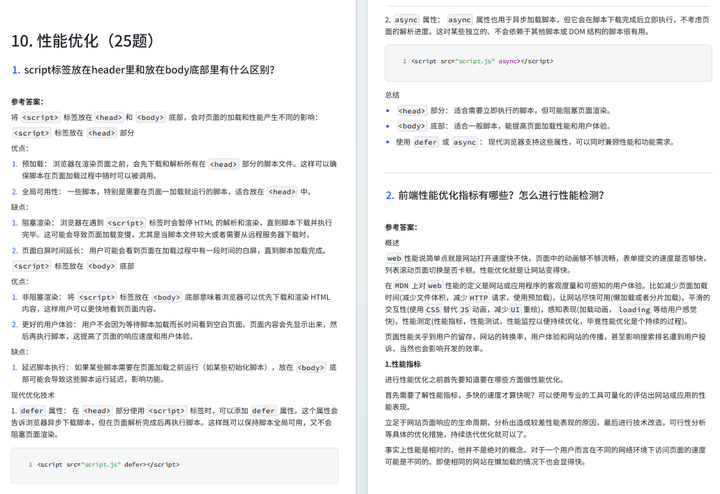This screenshot has width=720, height=494.
Task: Click the inline 'loading' code tag
Action: click(634, 310)
